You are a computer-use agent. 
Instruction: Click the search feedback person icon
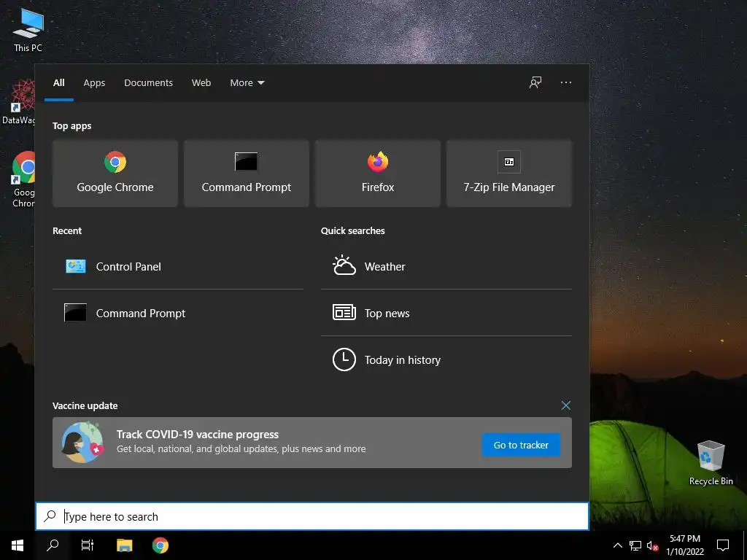tap(535, 83)
